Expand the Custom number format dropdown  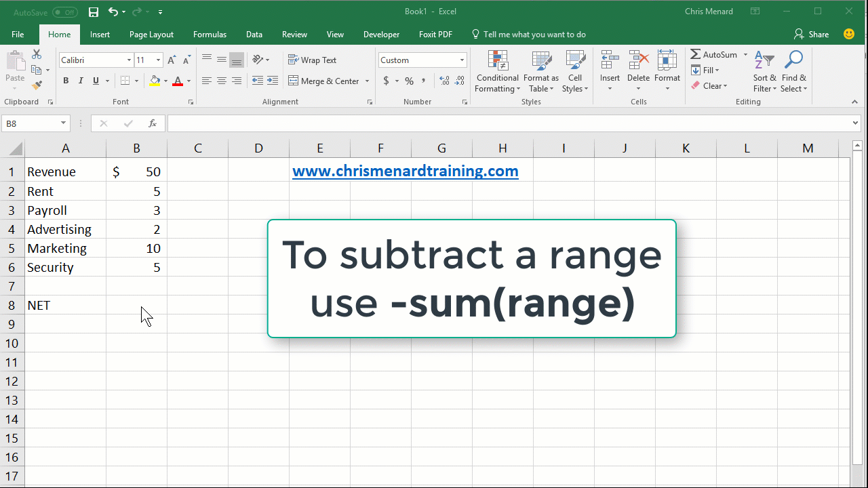pos(462,60)
